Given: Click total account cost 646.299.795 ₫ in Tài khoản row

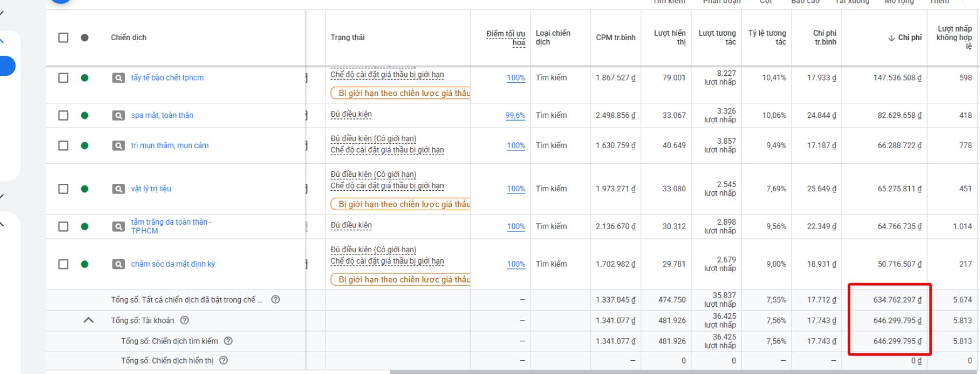Looking at the screenshot, I should coord(898,320).
